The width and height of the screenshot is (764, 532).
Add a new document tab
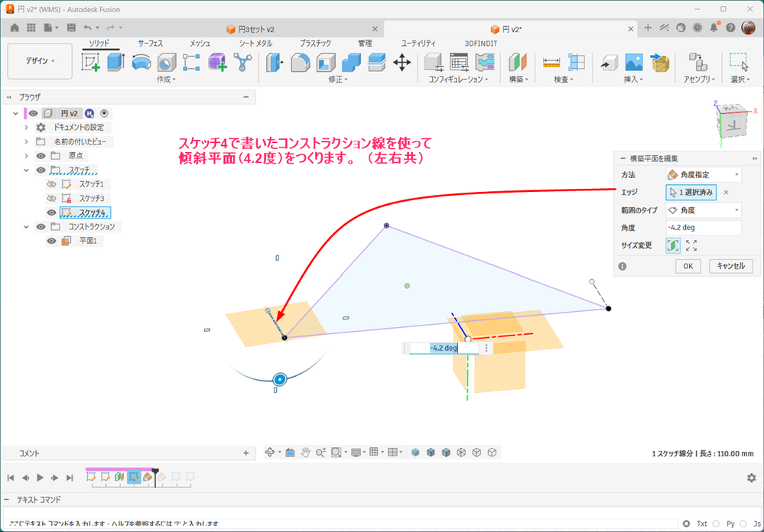coord(648,28)
